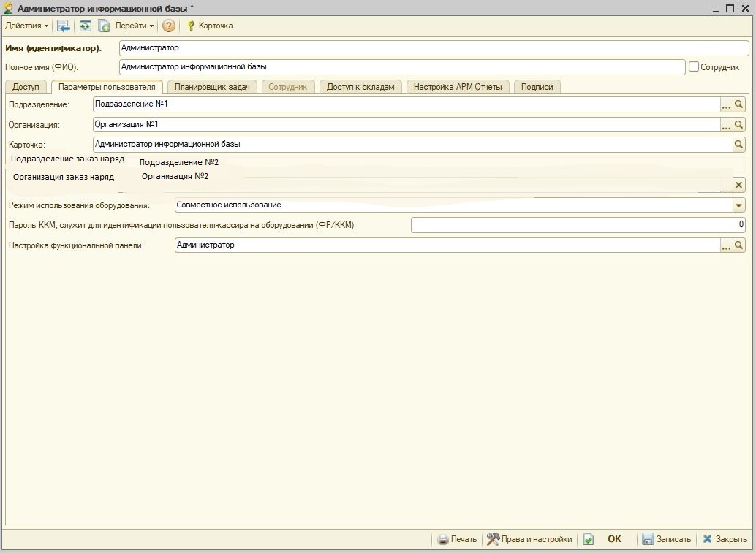Image resolution: width=756 pixels, height=553 pixels.
Task: Click the document-with-plus toolbar icon
Action: point(104,26)
